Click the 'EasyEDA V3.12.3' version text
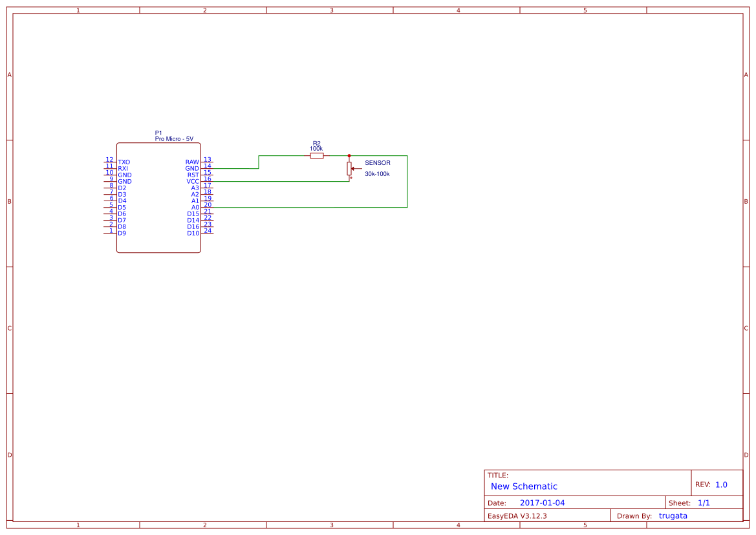 517,516
